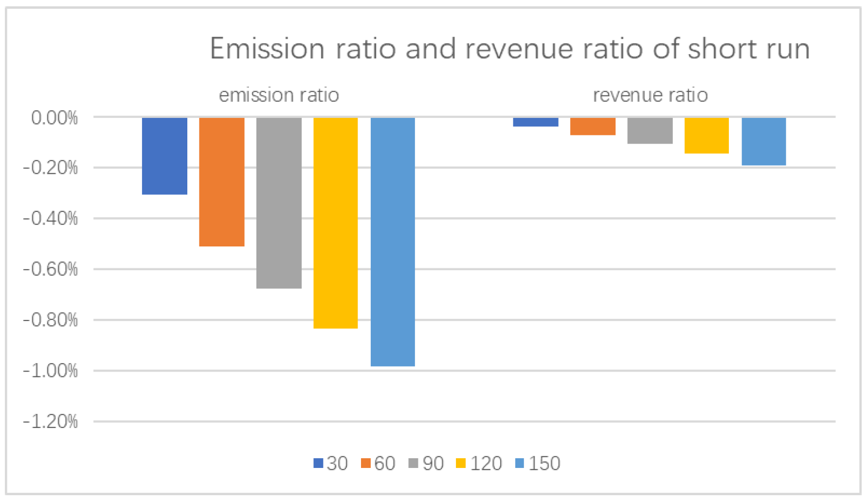Viewport: 868px width, 503px height.
Task: Select the dark blue 30 bar under emission ratio
Action: click(164, 156)
